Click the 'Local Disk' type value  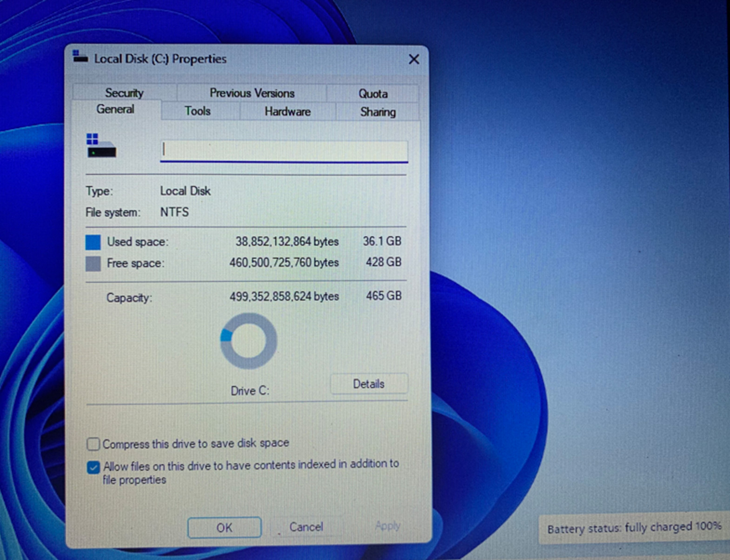click(186, 191)
